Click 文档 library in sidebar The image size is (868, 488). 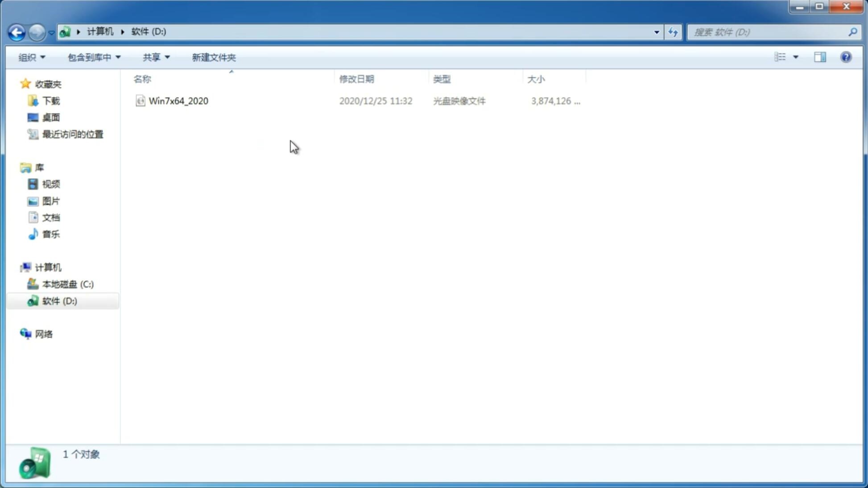point(51,217)
